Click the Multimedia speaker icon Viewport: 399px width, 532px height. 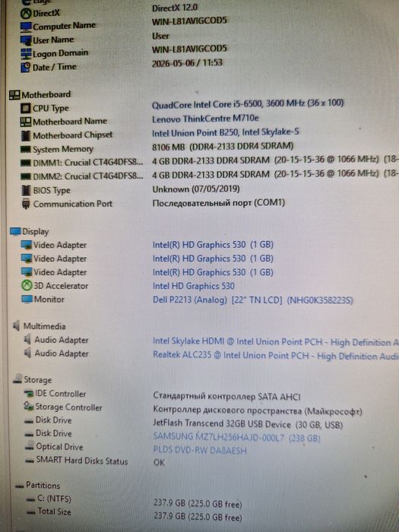click(17, 326)
